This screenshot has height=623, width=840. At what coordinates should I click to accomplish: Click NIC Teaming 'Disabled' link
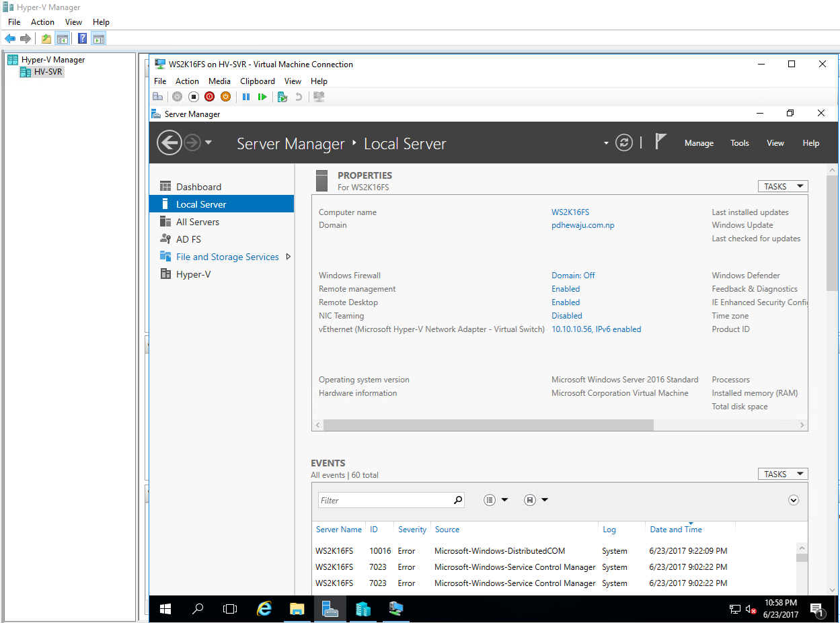[x=567, y=316]
